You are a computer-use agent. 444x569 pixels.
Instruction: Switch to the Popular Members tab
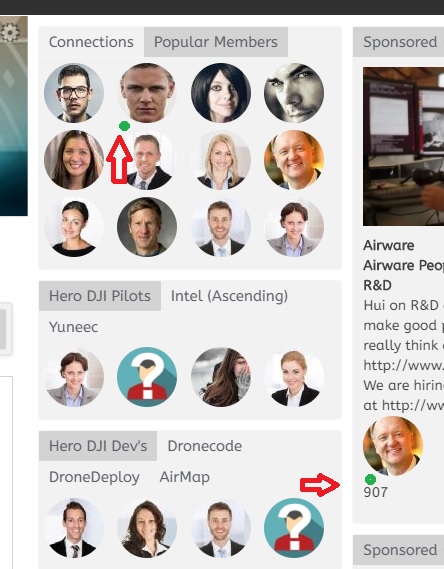216,42
